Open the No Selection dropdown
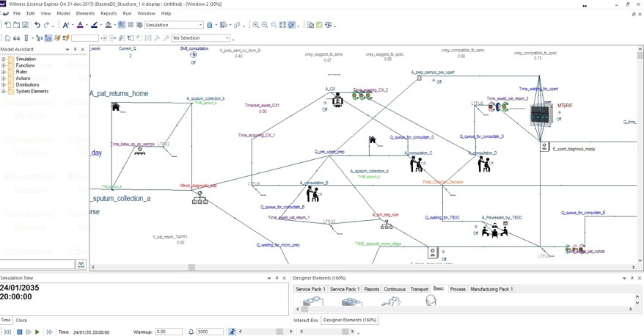The width and height of the screenshot is (644, 336). pos(227,38)
